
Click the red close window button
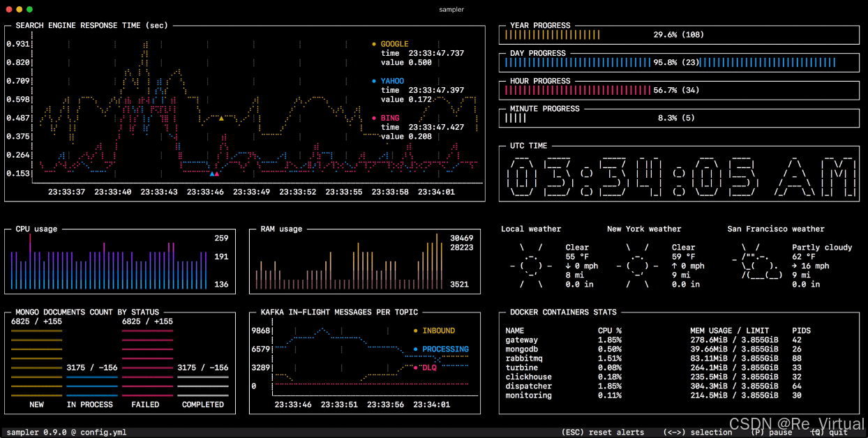(x=8, y=9)
